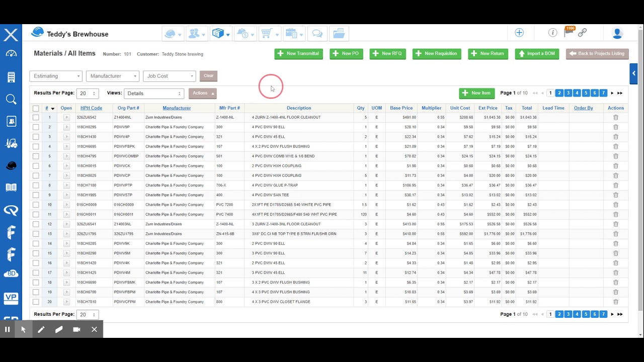This screenshot has height=362, width=644.
Task: Click the X logo in the top-left corner
Action: coord(11,35)
